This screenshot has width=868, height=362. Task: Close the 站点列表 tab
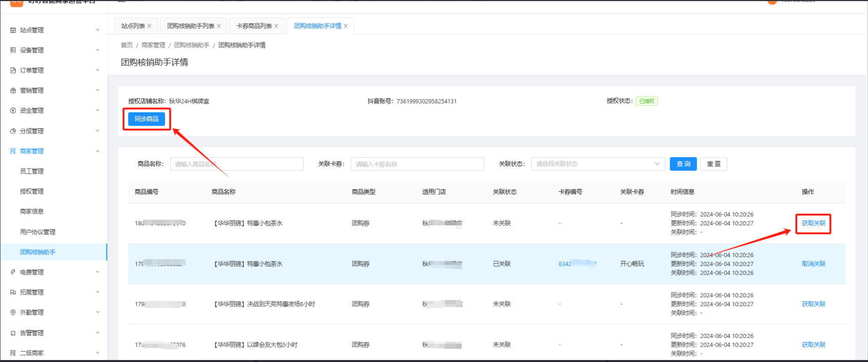(x=149, y=26)
